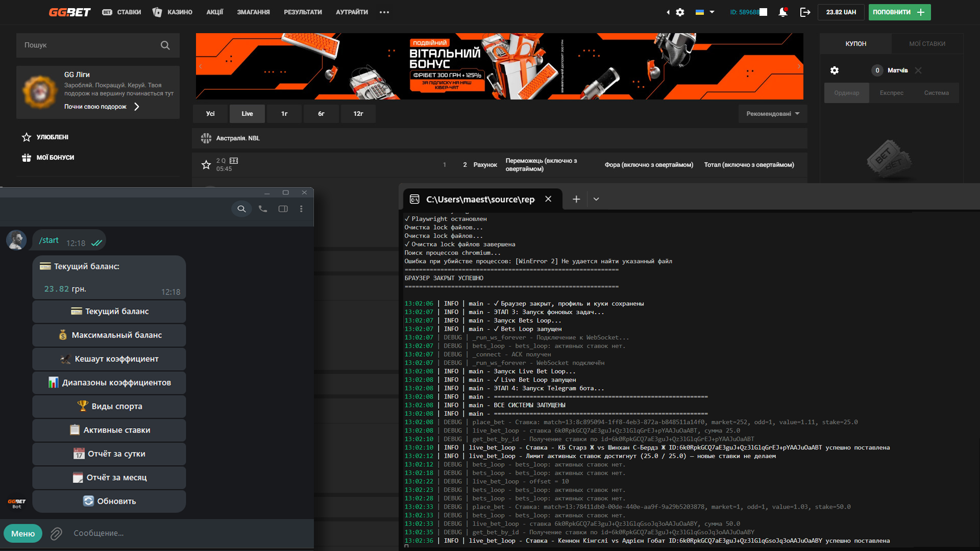Expand the Рекомендовані sorting dropdown

[x=772, y=114]
